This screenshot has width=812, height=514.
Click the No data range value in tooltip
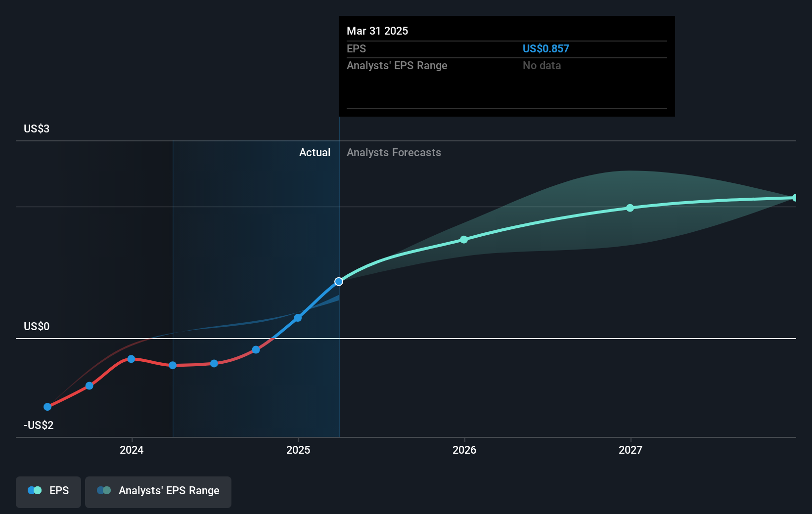[x=541, y=65]
